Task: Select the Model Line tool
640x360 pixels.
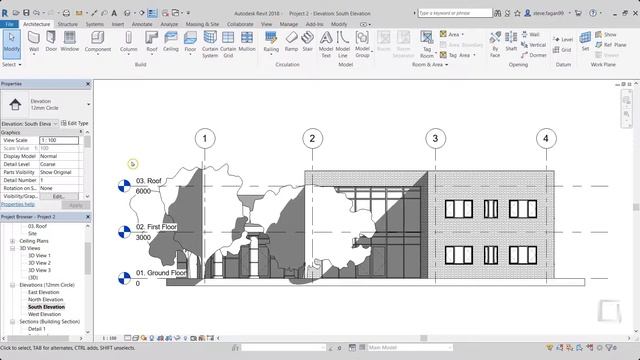Action: point(343,44)
